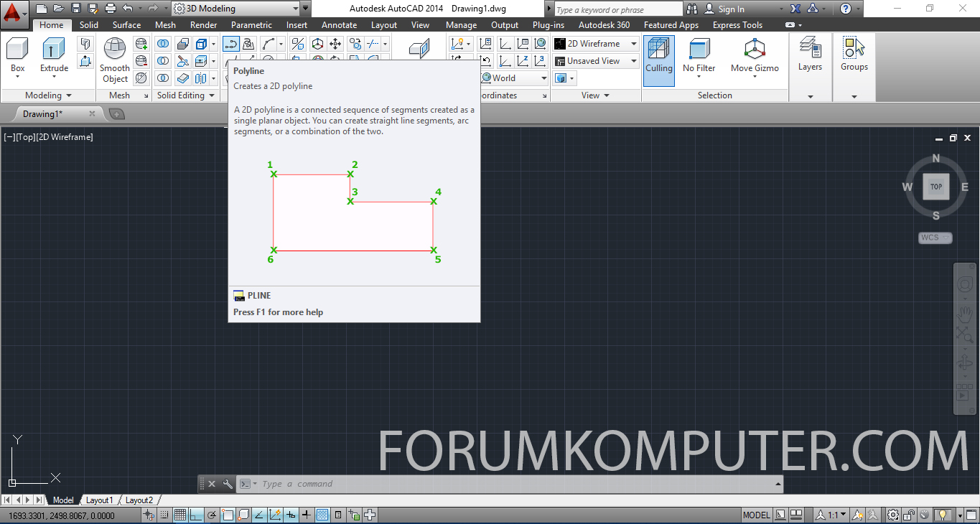Viewport: 980px width, 524px height.
Task: Toggle Ortho Mode in status bar
Action: pyautogui.click(x=196, y=515)
